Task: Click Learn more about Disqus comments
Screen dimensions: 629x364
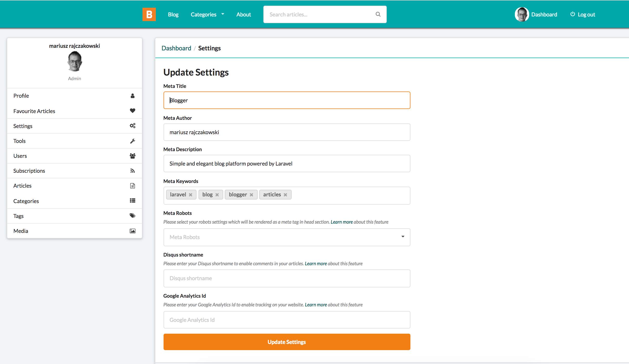Action: (316, 263)
